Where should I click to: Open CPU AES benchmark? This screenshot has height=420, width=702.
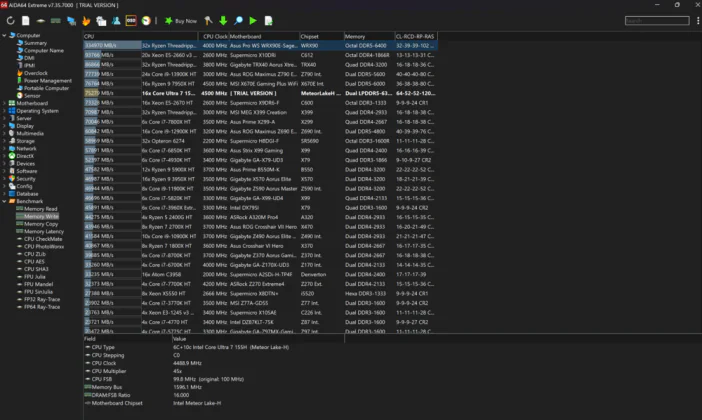click(34, 261)
